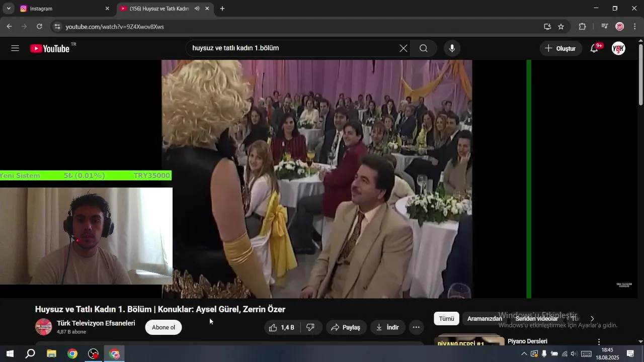Viewport: 644px width, 362px height.
Task: Select the Seriden videolar filter chip
Action: click(536, 319)
